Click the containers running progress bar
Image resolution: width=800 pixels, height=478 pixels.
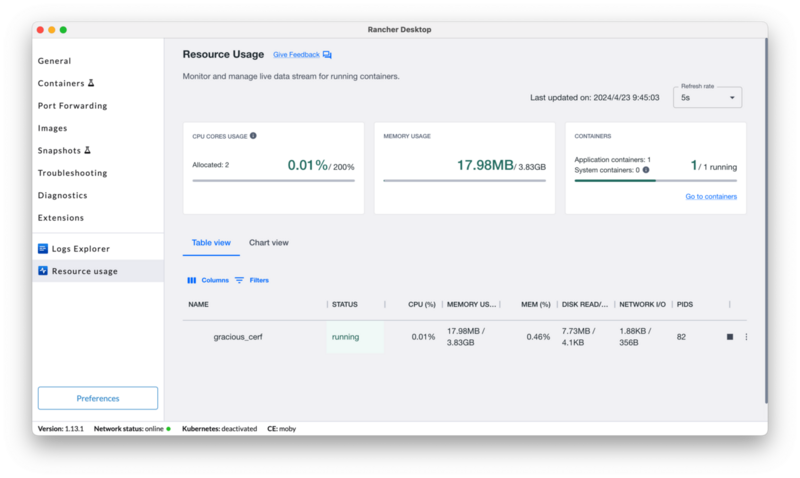coord(656,181)
